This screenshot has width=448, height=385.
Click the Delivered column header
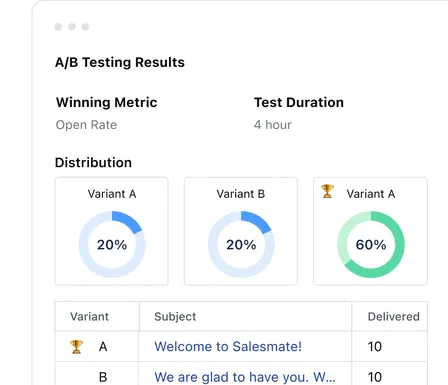click(393, 316)
